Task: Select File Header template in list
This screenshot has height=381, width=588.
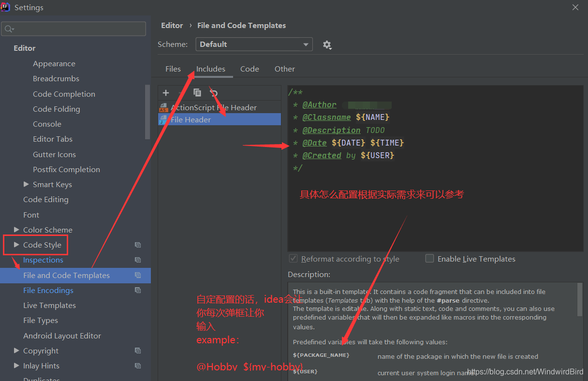Action: [x=220, y=119]
